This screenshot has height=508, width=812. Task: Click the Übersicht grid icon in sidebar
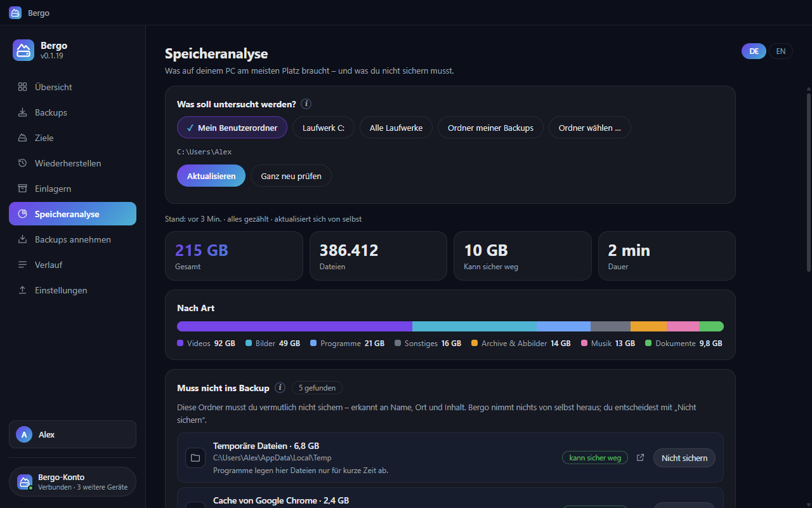point(22,87)
